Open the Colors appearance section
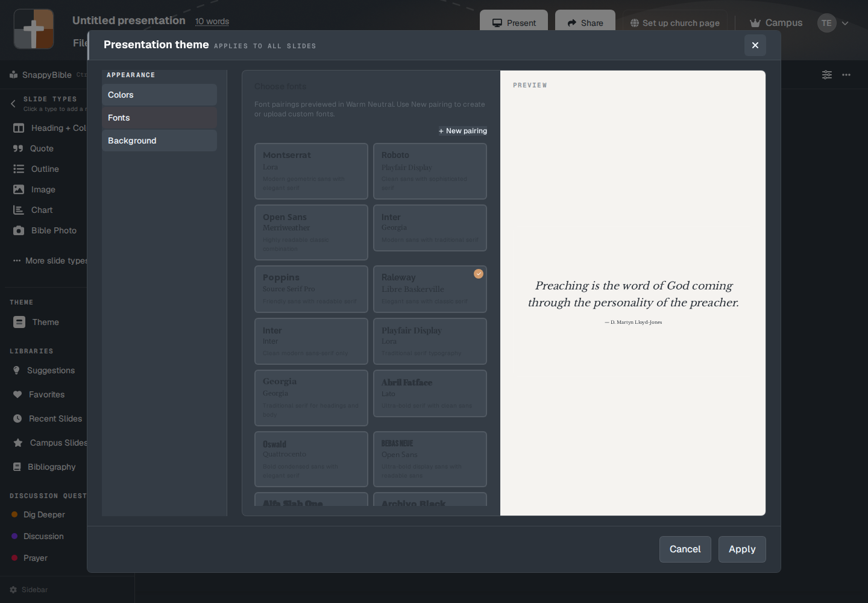This screenshot has width=868, height=603. pos(159,95)
